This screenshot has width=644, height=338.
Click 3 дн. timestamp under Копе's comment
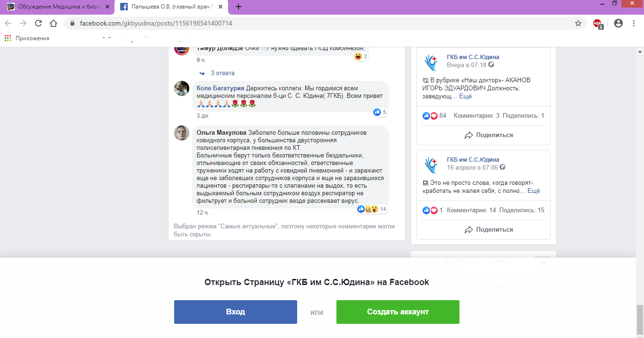coord(203,116)
